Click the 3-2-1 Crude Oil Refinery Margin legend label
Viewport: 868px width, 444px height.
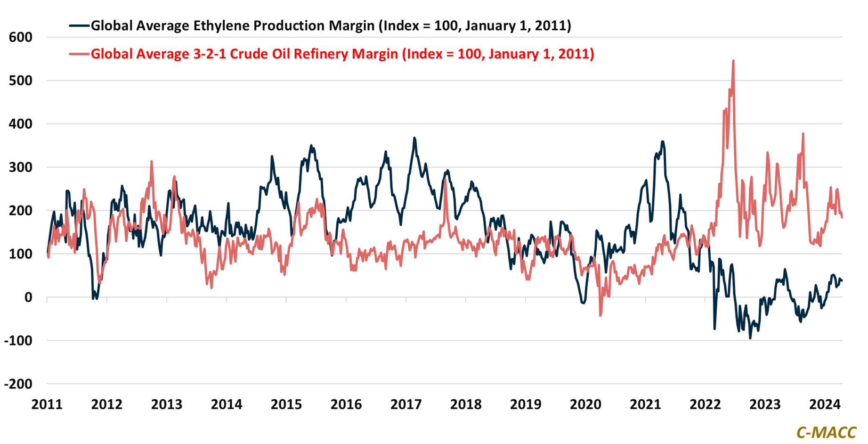pyautogui.click(x=342, y=54)
